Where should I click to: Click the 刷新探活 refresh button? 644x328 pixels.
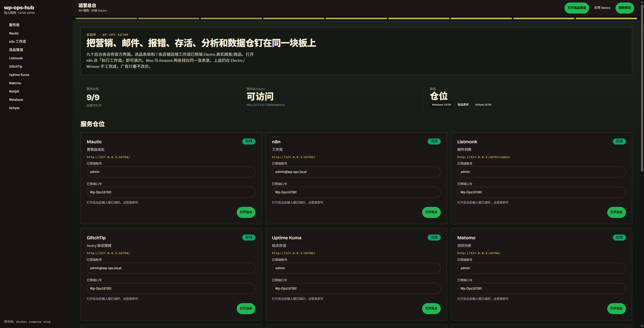pyautogui.click(x=625, y=8)
